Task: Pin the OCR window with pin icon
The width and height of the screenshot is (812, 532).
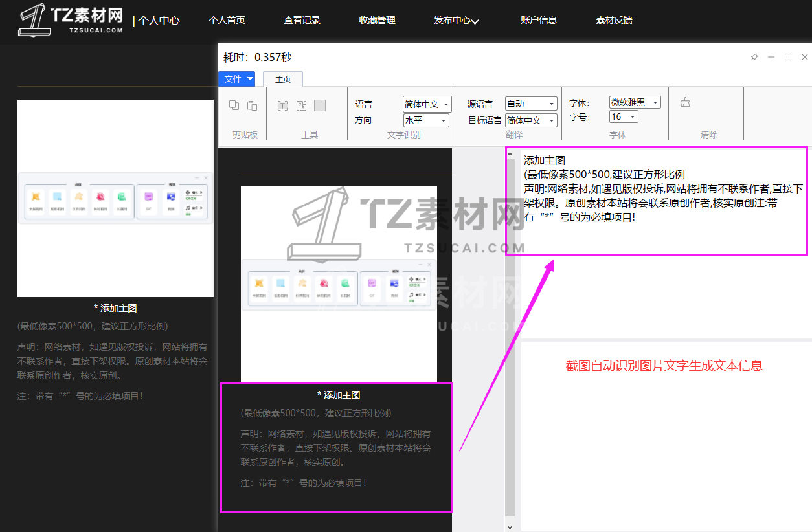Action: [754, 57]
